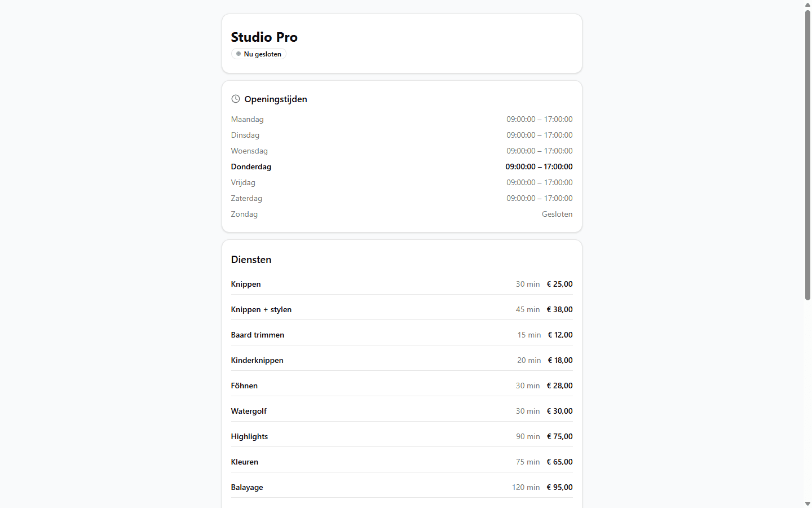Click the 15 min duration
This screenshot has height=508, width=812.
(529, 335)
